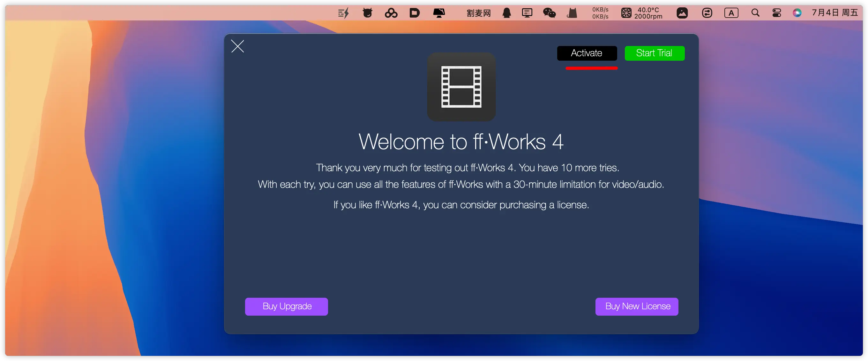Click Buy Upgrade button
The height and width of the screenshot is (361, 868).
point(287,306)
